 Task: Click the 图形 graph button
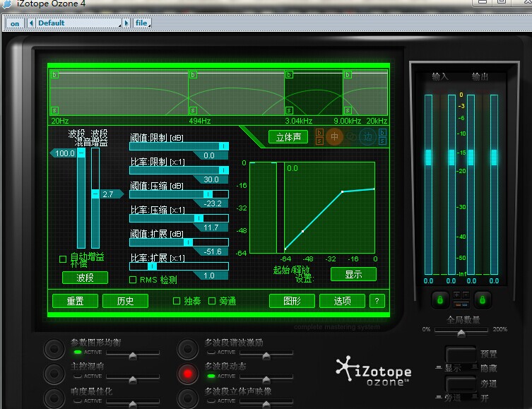[292, 301]
